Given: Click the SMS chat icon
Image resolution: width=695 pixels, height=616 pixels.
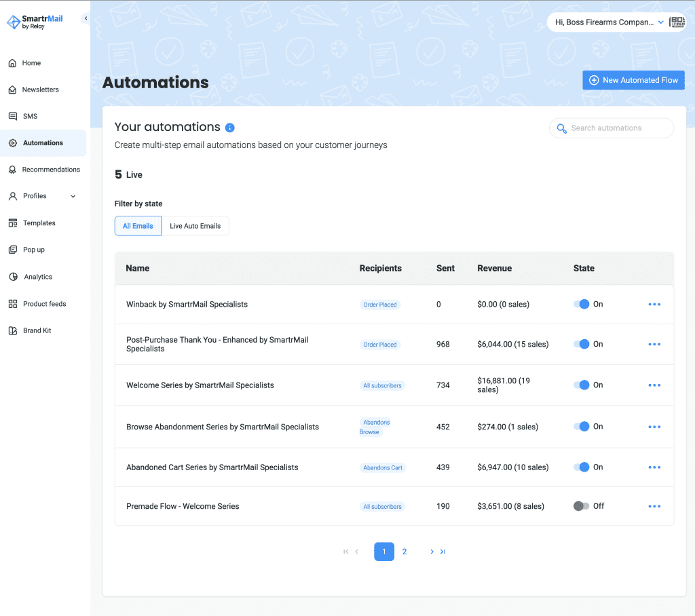Looking at the screenshot, I should 12,116.
